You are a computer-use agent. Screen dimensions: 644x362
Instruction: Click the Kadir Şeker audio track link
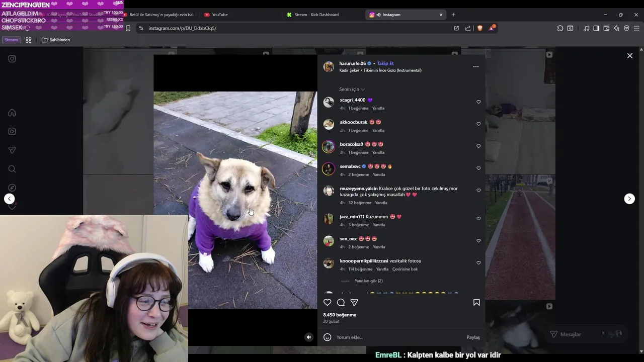(380, 70)
